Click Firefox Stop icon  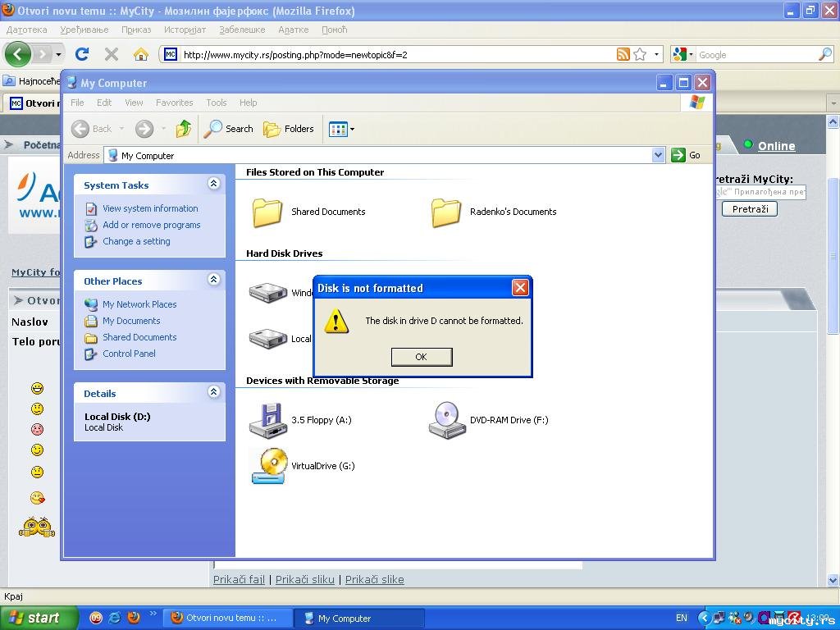tap(112, 54)
